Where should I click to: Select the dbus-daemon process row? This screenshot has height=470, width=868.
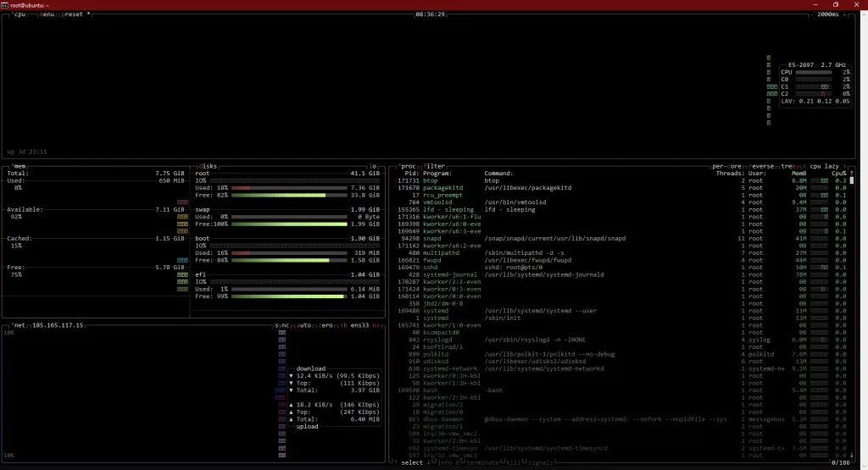(622, 419)
